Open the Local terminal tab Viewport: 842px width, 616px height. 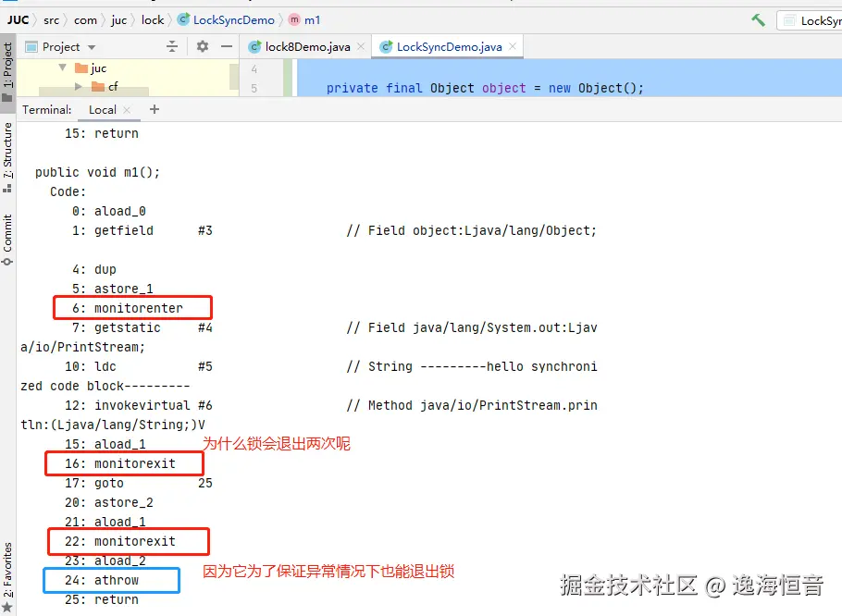click(102, 110)
